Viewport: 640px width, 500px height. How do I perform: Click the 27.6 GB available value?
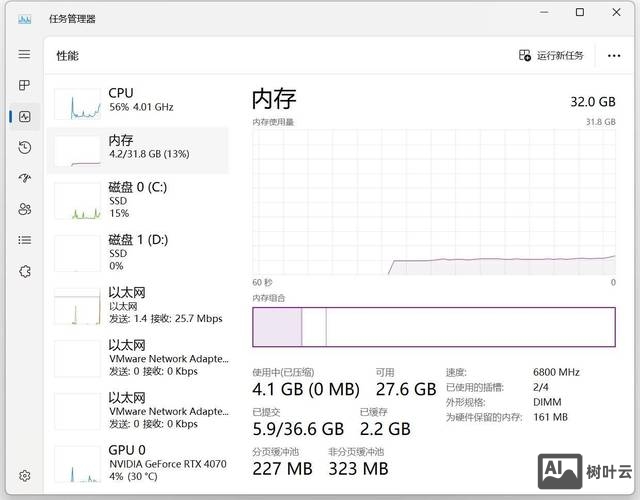[x=406, y=389]
